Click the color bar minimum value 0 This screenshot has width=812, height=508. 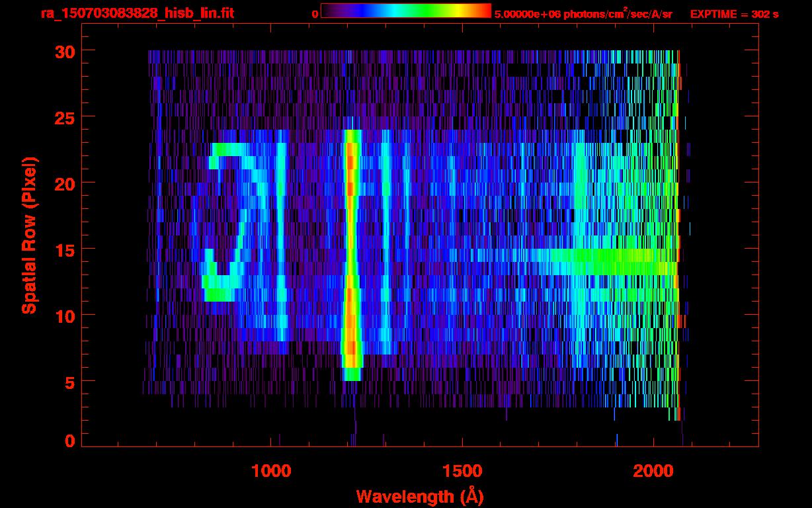click(x=315, y=14)
